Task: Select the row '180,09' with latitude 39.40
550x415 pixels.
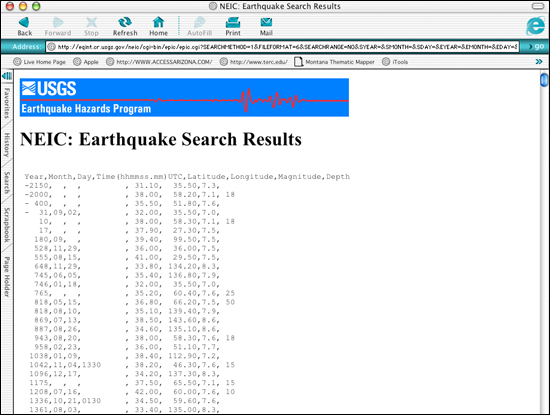Action: click(127, 240)
